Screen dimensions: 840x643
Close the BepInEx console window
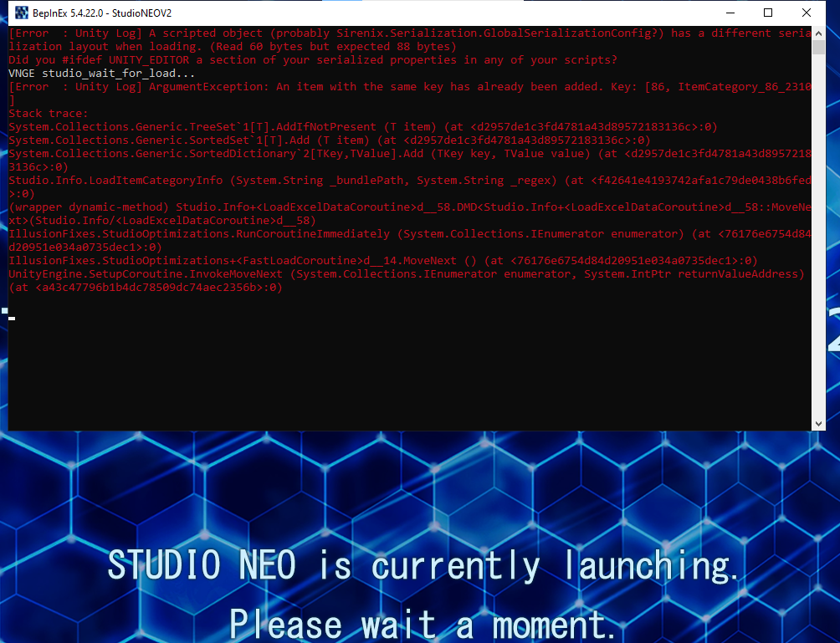click(807, 13)
